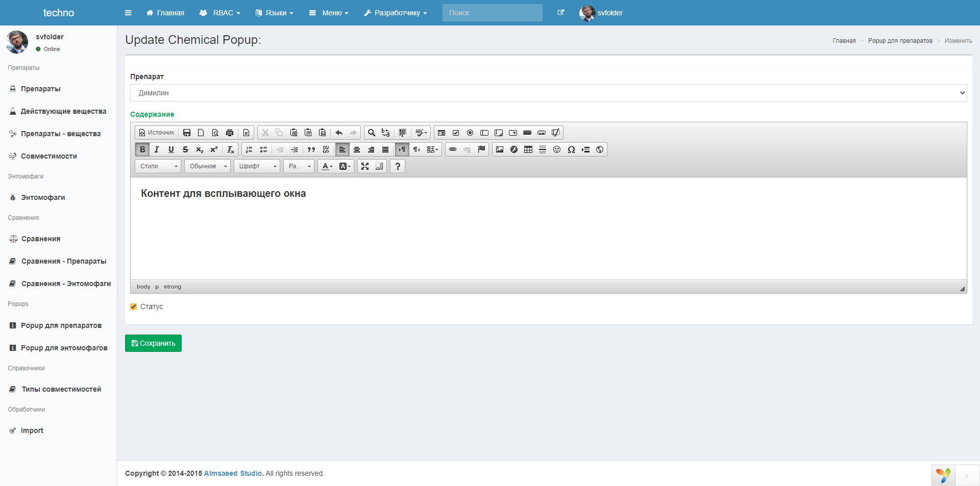Undo the last edit in the editor
The width and height of the screenshot is (980, 486).
(x=339, y=133)
